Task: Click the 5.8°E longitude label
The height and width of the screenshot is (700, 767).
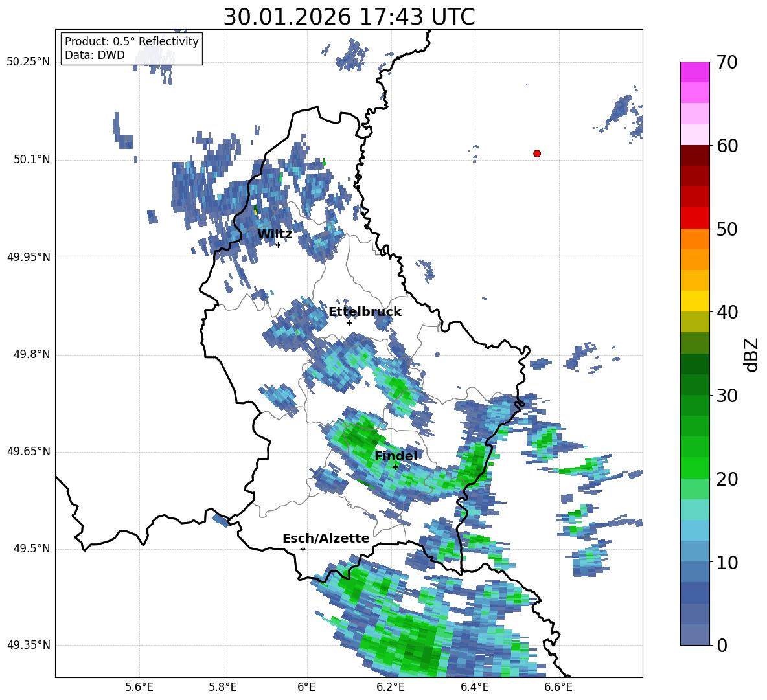Action: (223, 687)
